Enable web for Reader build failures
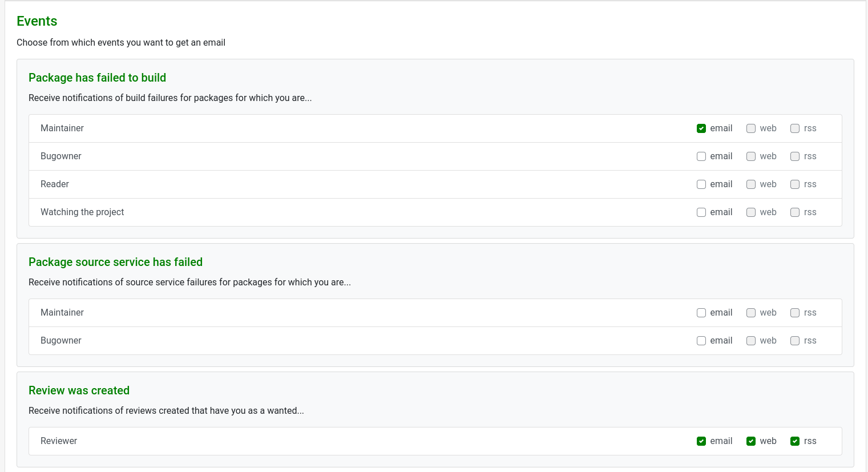868x472 pixels. click(x=751, y=184)
